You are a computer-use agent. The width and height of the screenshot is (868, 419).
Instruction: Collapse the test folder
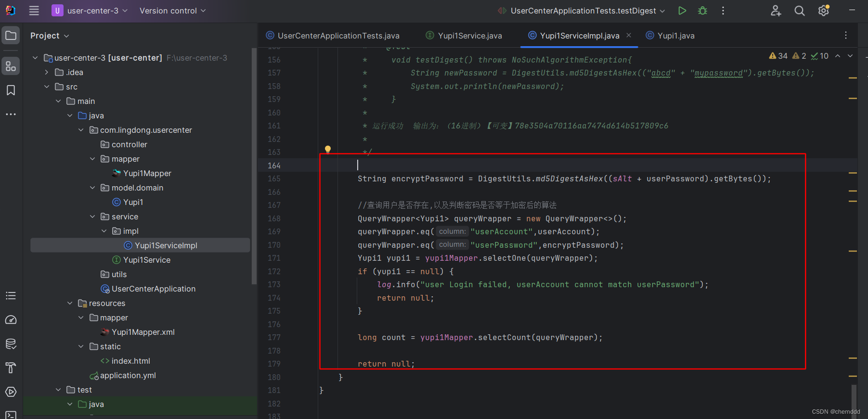coord(58,390)
